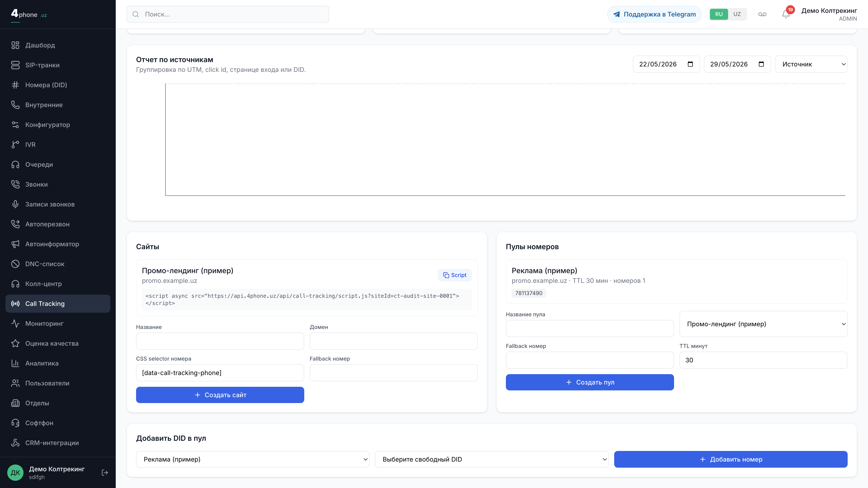868x488 pixels.
Task: Click the Создать пул button
Action: (590, 382)
